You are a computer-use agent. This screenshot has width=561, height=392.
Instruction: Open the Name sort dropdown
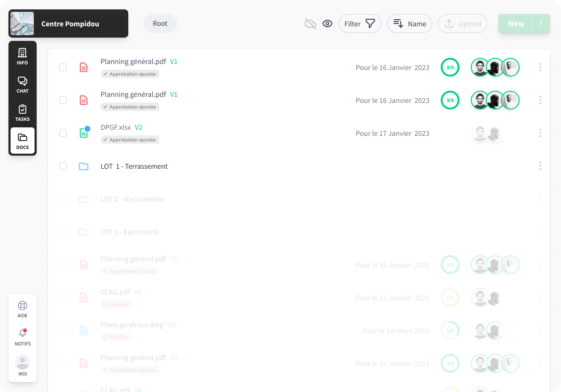tap(409, 24)
